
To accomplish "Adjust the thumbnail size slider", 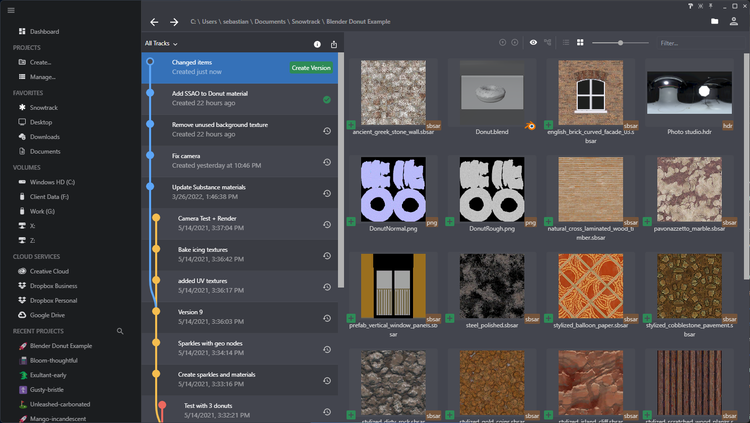I will tap(621, 43).
